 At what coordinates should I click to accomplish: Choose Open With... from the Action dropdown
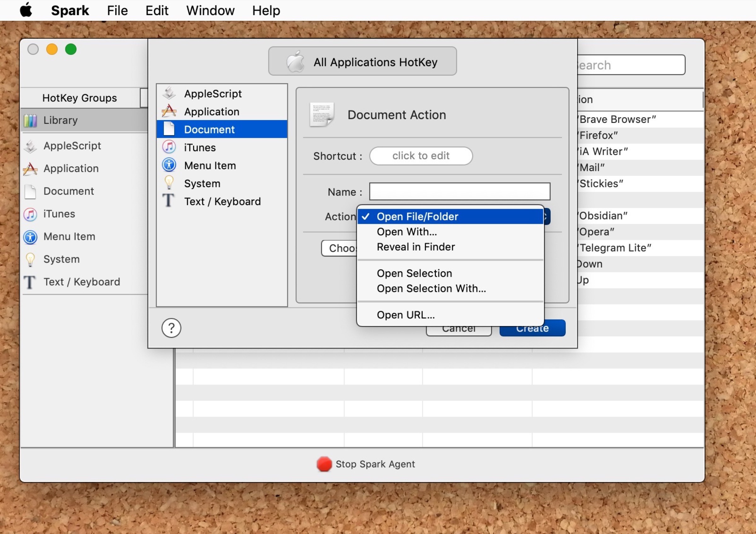click(x=407, y=232)
